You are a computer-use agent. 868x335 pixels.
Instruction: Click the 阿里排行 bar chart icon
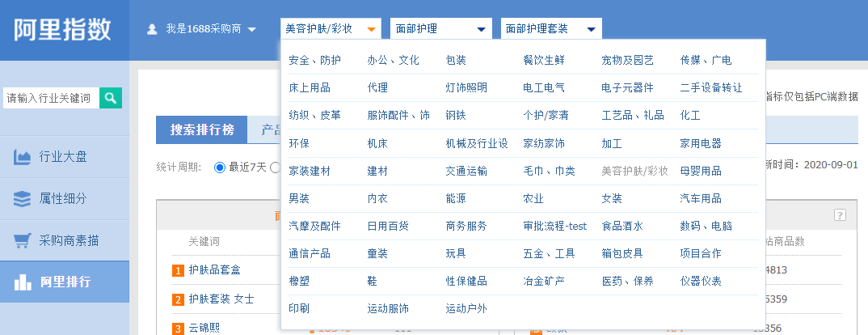click(x=22, y=282)
